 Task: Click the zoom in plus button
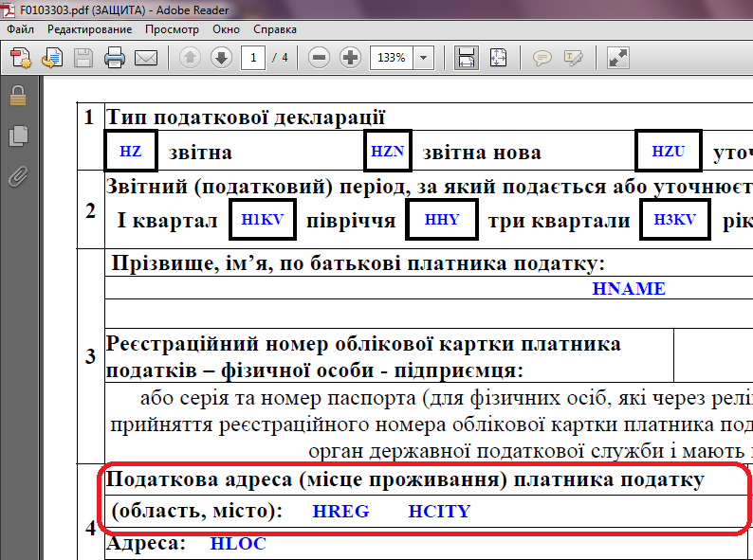[x=351, y=58]
